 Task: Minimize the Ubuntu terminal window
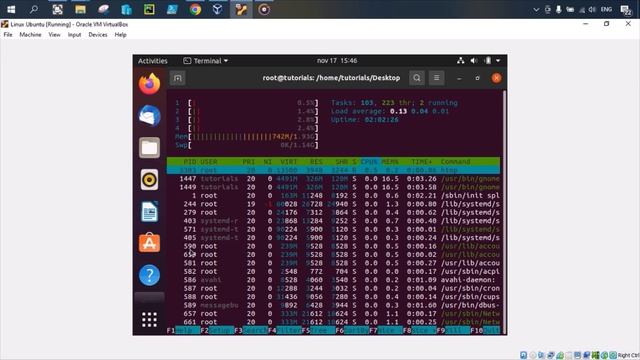tap(459, 78)
